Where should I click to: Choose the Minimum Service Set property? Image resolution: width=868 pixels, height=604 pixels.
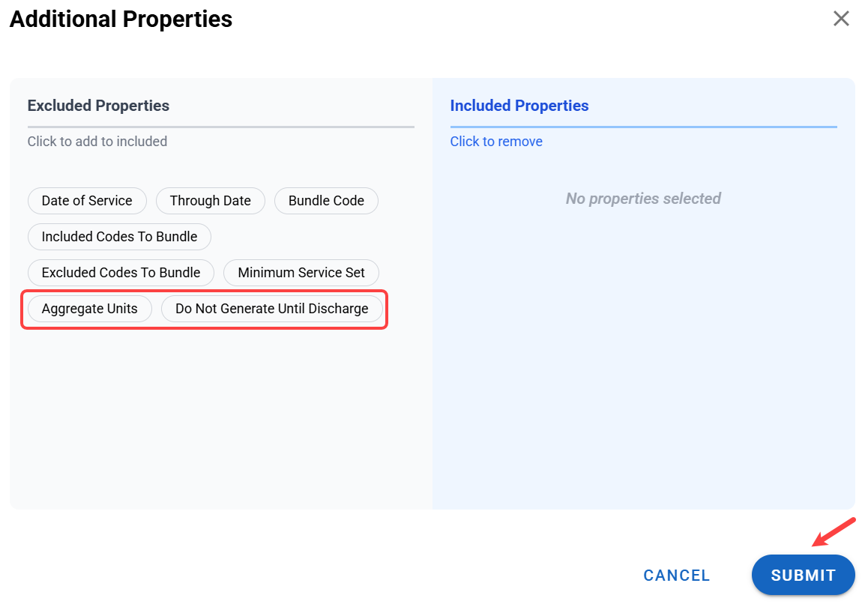(x=301, y=273)
